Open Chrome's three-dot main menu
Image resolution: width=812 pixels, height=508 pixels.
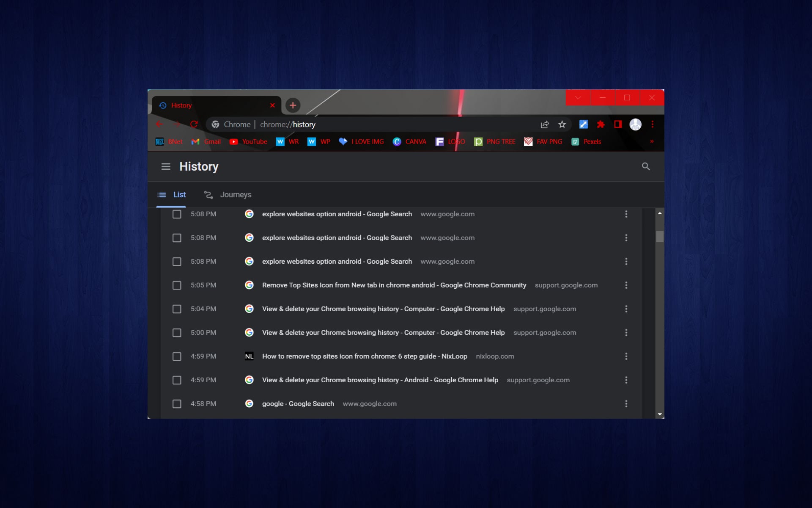pyautogui.click(x=652, y=124)
